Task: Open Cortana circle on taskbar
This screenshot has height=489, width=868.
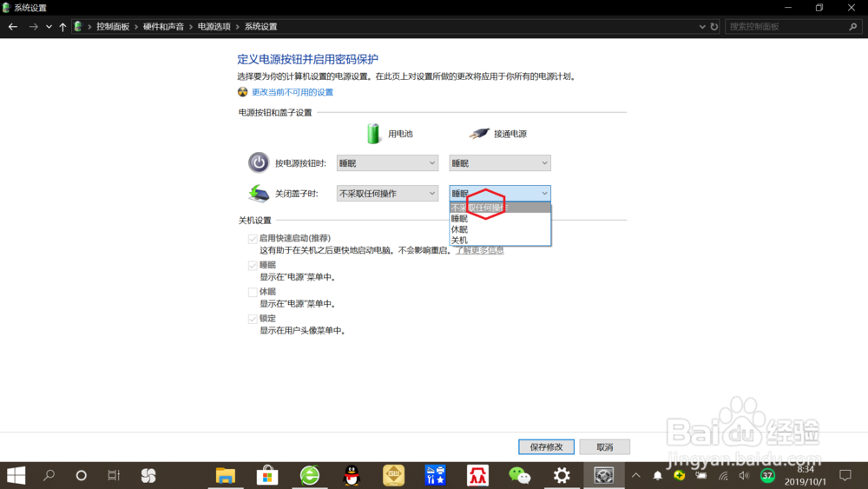Action: tap(81, 475)
